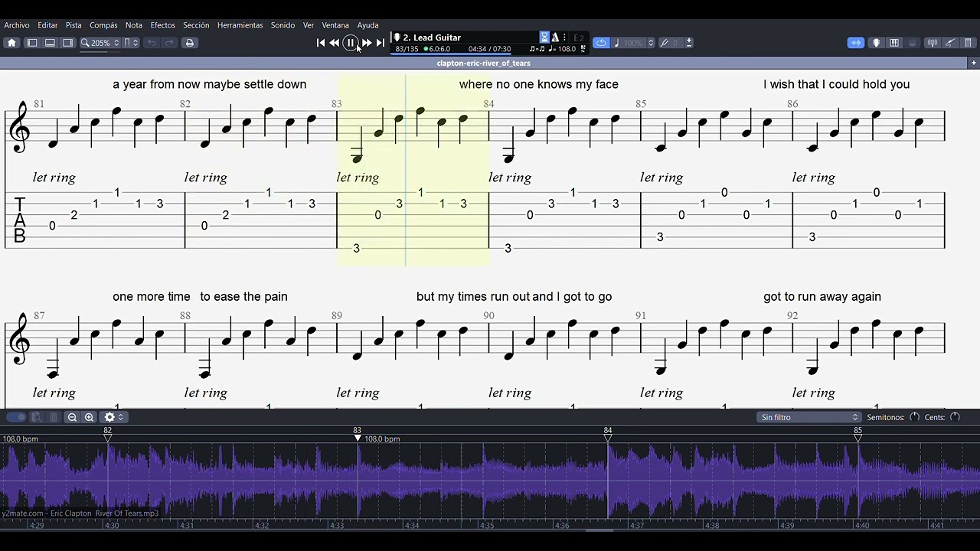Add a new document tab
This screenshot has width=980, height=551.
coord(973,63)
